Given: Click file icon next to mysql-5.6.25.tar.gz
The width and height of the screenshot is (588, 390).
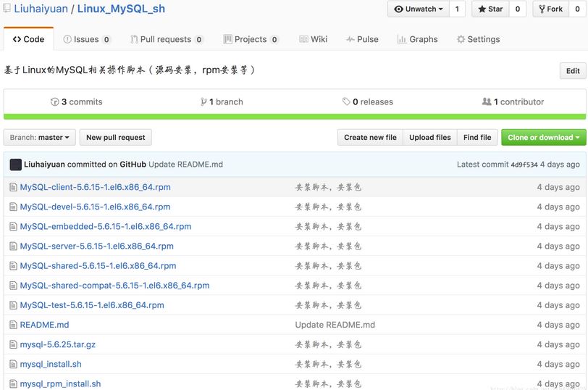Looking at the screenshot, I should click(13, 344).
